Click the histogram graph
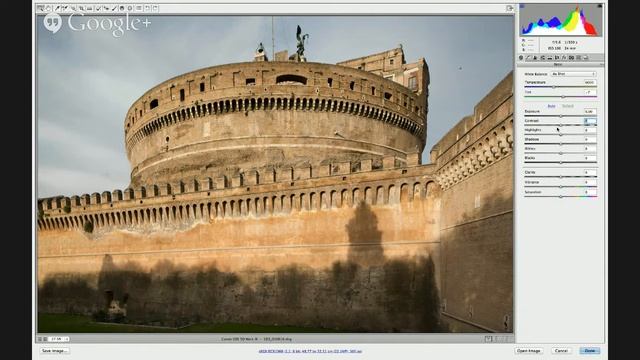Image resolution: width=640 pixels, height=360 pixels. click(x=560, y=20)
